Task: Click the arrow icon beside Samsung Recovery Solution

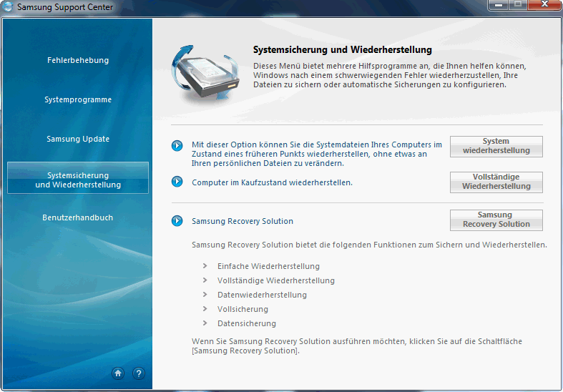Action: (x=177, y=221)
